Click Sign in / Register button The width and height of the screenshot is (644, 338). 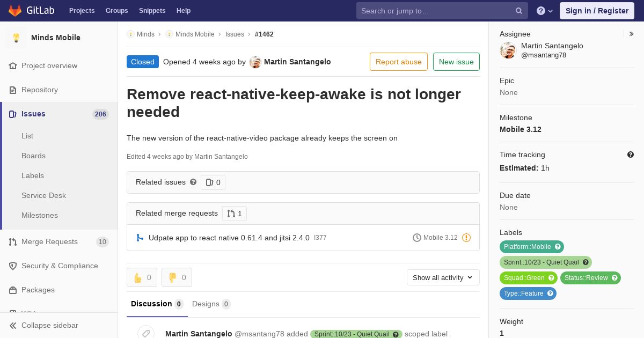597,11
